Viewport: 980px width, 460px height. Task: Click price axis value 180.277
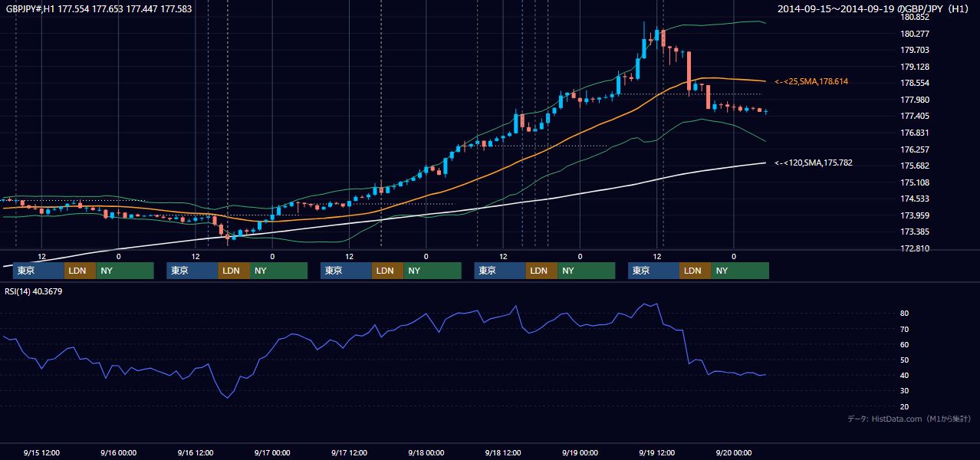click(x=915, y=34)
